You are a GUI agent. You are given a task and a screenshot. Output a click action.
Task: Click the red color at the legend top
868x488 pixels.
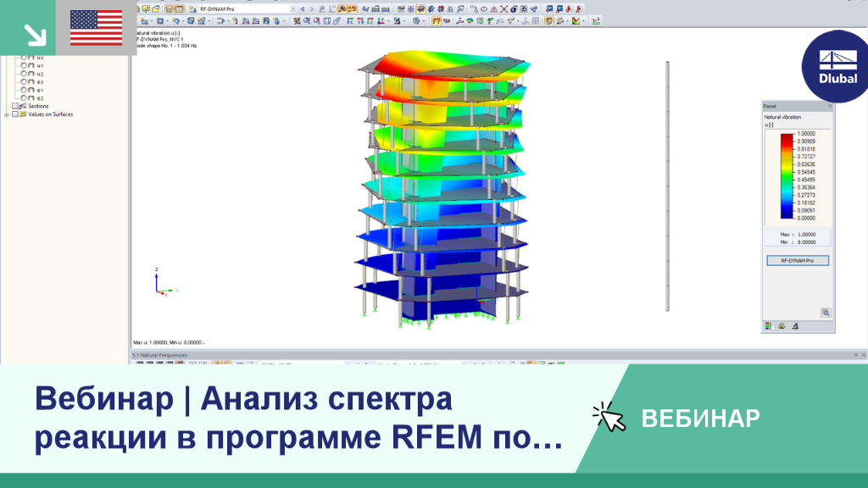pyautogui.click(x=787, y=137)
